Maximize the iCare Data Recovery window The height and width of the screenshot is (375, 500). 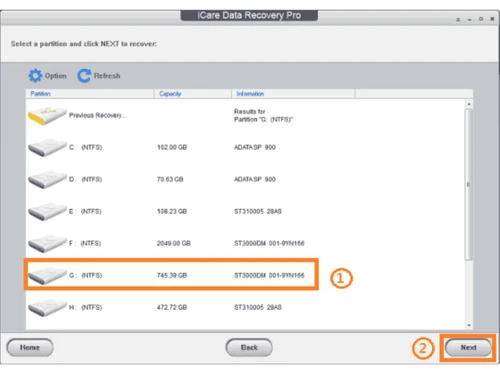tap(481, 19)
